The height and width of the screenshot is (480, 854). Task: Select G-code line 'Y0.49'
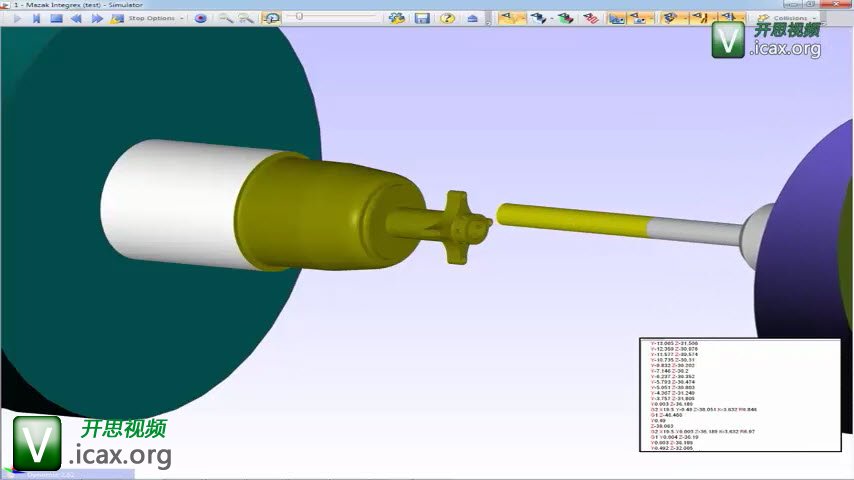[x=658, y=421]
